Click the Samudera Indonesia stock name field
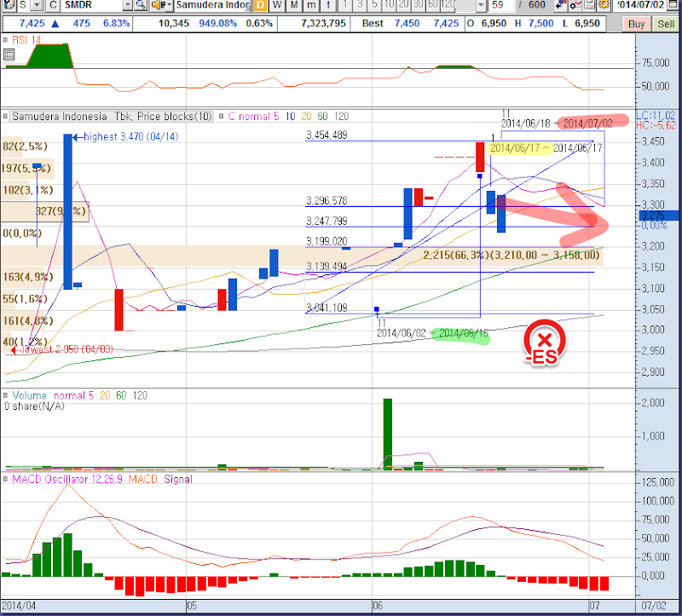Image resolution: width=682 pixels, height=616 pixels. click(212, 5)
